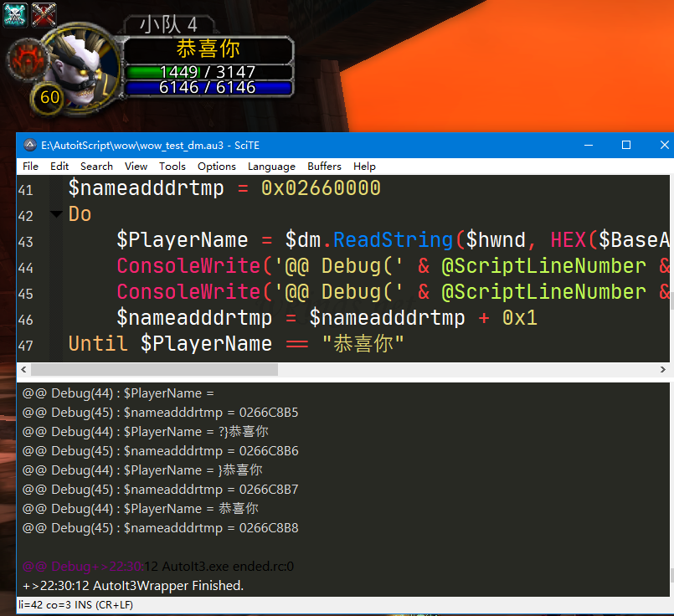
Task: Click output line with 0266C8B5
Action: [x=160, y=413]
